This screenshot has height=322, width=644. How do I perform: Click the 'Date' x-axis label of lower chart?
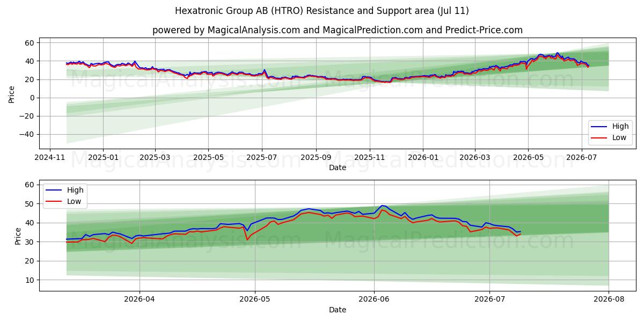[x=338, y=310]
